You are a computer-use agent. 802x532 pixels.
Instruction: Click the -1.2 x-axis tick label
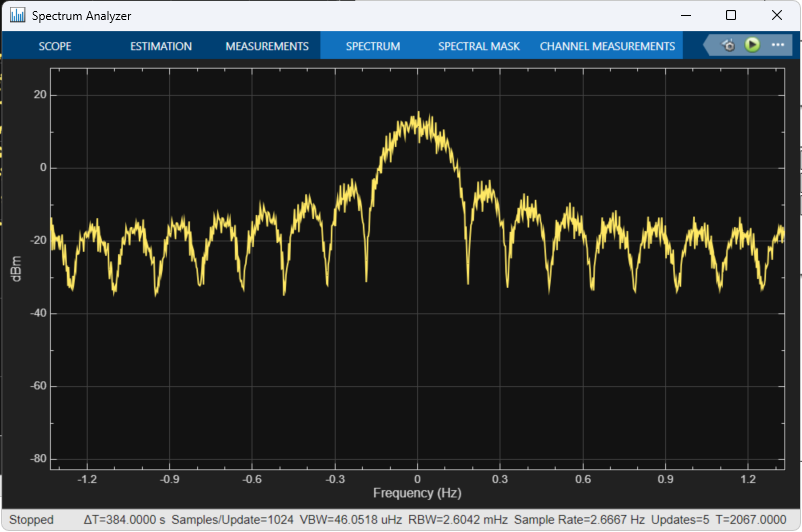87,479
